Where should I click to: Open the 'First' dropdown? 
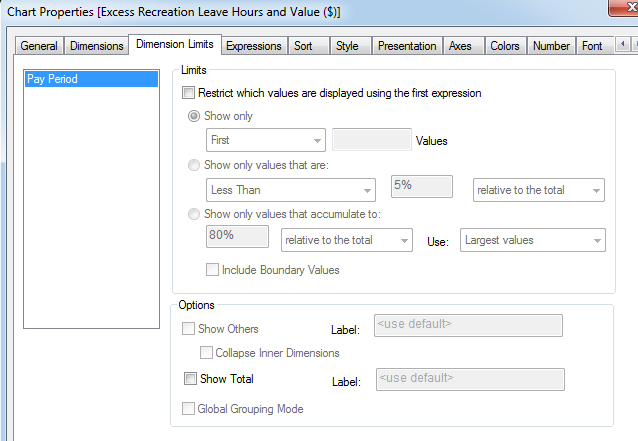265,141
